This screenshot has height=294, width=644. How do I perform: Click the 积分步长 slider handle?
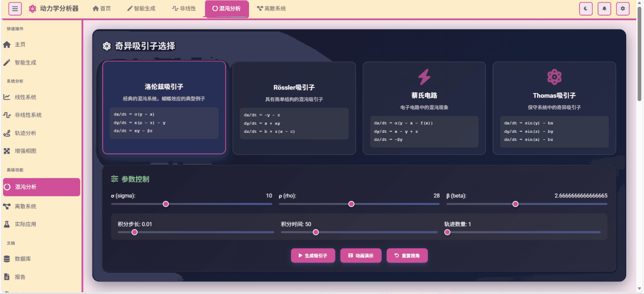tap(135, 232)
